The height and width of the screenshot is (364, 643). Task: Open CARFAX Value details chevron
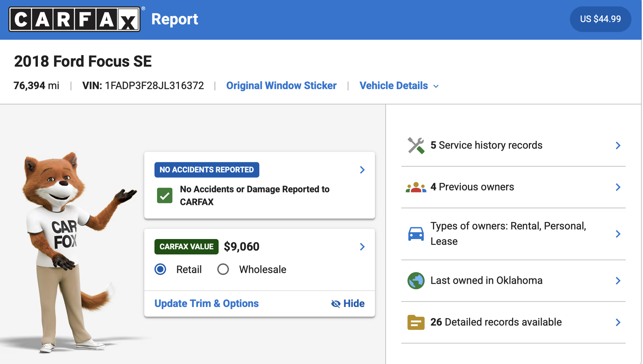click(x=362, y=247)
